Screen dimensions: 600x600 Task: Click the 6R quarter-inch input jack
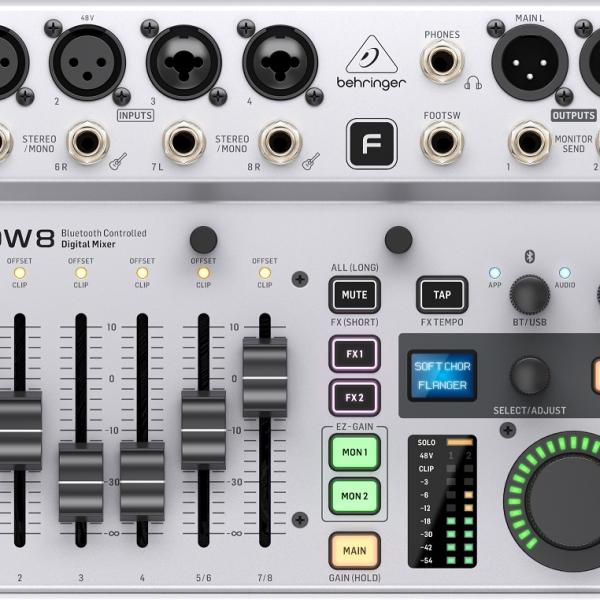[88, 142]
